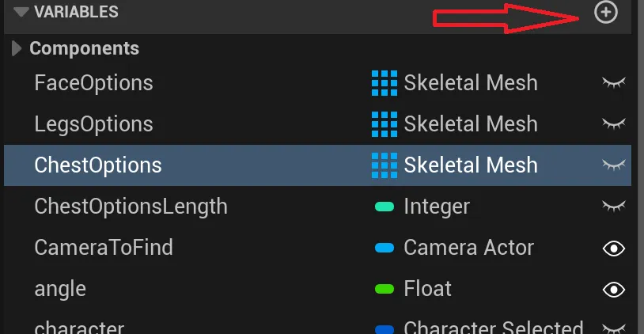Click CameraToFind Camera Actor type pill
Viewport: 644px width, 334px height.
tap(385, 248)
